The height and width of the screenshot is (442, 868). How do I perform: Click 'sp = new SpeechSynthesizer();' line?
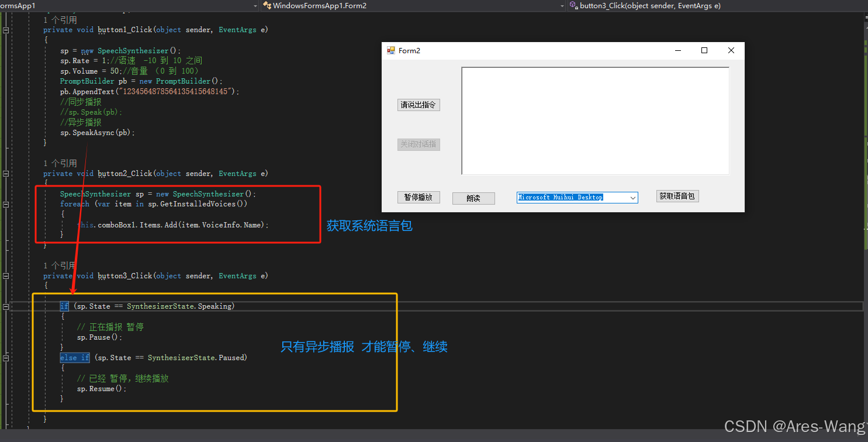click(x=120, y=51)
